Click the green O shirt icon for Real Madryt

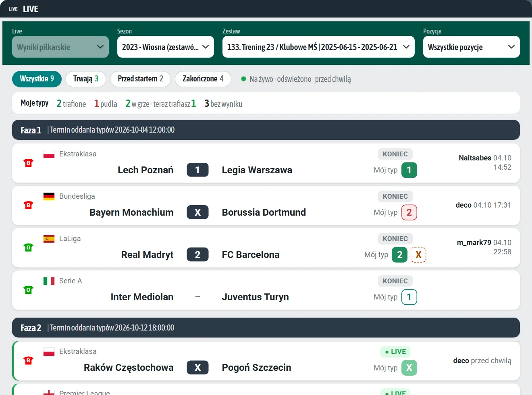28,247
